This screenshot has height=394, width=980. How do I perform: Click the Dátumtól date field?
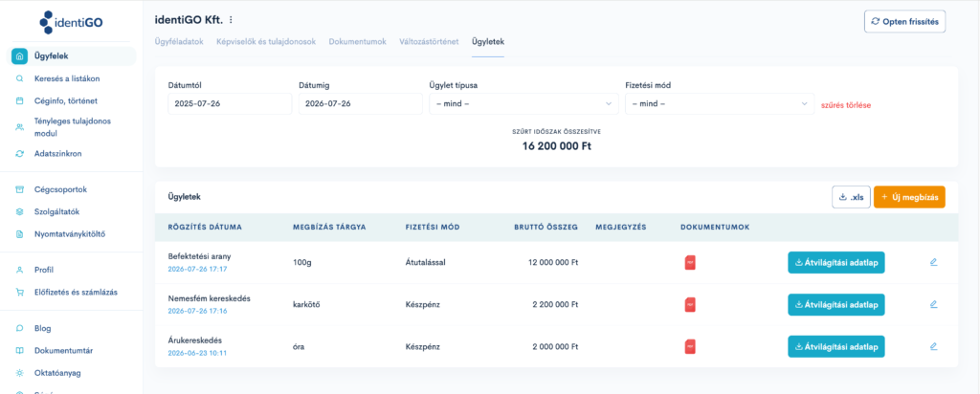[x=230, y=103]
